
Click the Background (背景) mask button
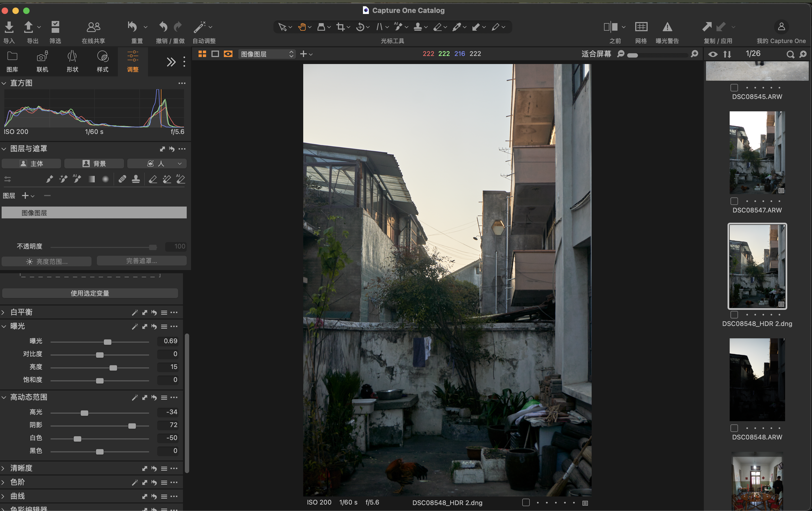pos(94,164)
